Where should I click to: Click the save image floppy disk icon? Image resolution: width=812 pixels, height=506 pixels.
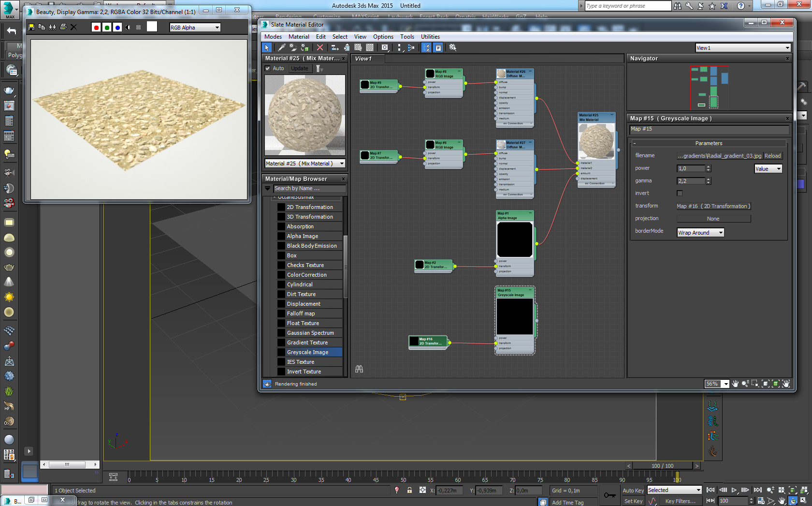[31, 27]
